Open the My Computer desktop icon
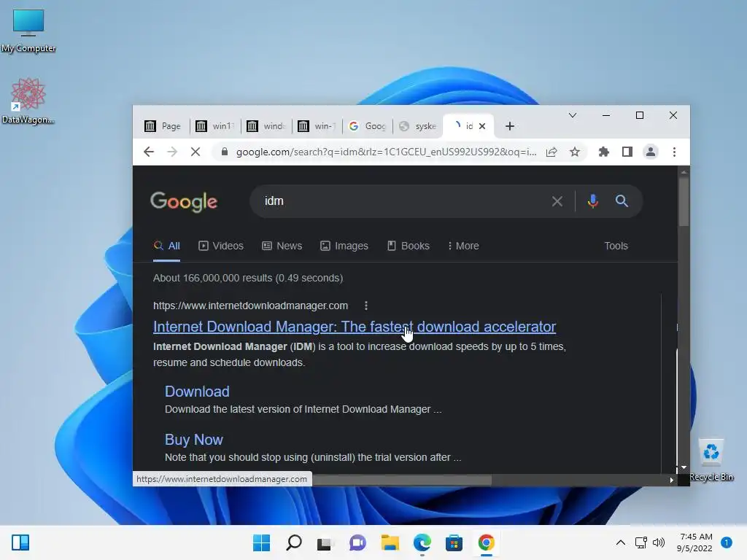The height and width of the screenshot is (560, 747). 28,31
